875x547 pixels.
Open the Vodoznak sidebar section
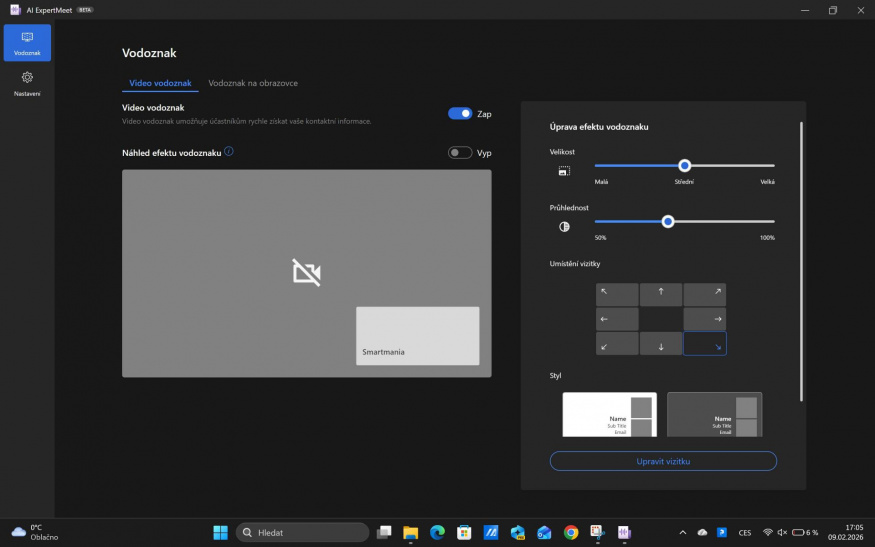(27, 42)
